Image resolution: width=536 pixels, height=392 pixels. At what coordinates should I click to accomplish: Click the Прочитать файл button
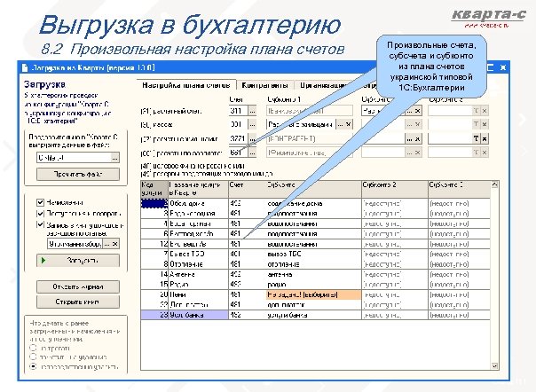click(78, 175)
